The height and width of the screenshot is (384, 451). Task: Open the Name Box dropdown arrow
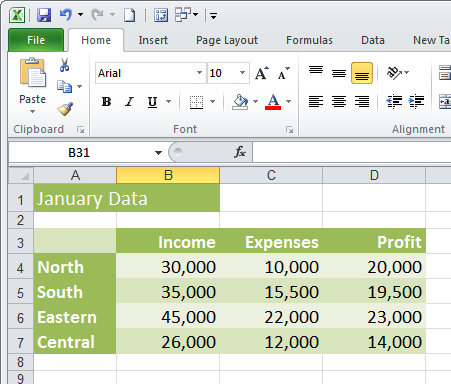click(158, 153)
